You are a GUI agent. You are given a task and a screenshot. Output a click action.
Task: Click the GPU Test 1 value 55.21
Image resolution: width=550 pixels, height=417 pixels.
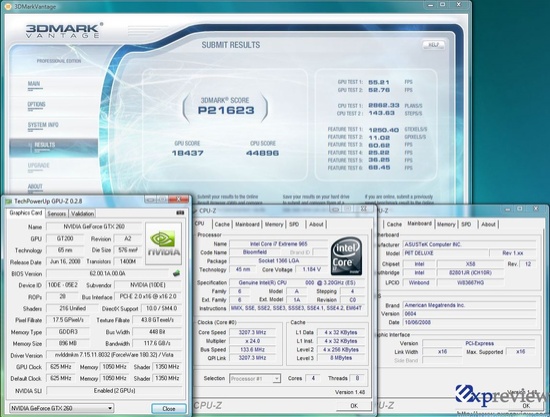(379, 82)
